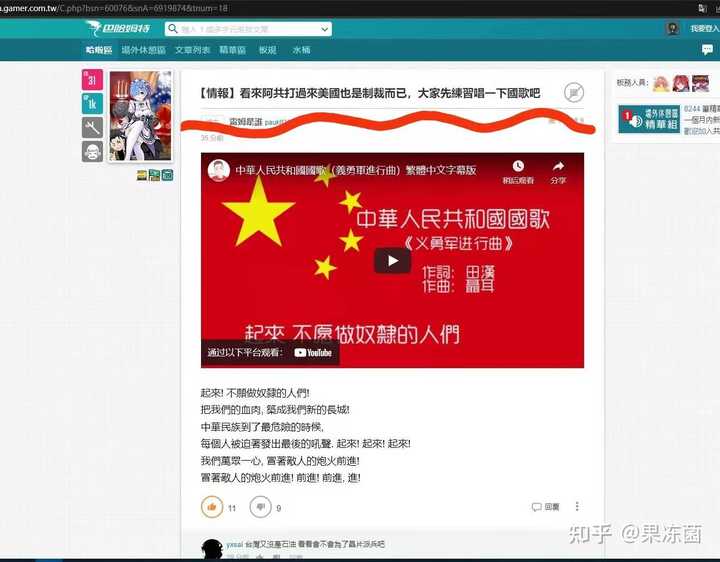Open the video title link 中華人民共和國國歌
Screen dimensions: 720x562
355,170
